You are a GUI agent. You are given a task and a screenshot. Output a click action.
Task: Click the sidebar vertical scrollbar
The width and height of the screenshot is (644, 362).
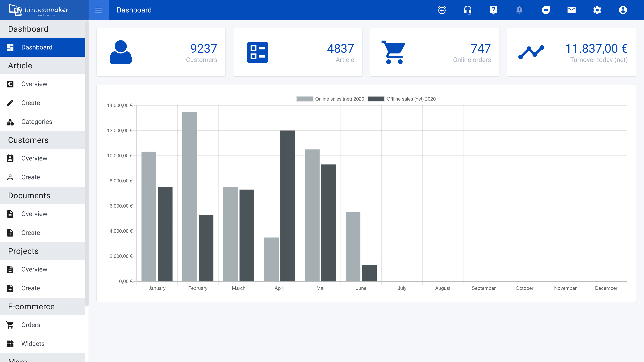click(87, 162)
